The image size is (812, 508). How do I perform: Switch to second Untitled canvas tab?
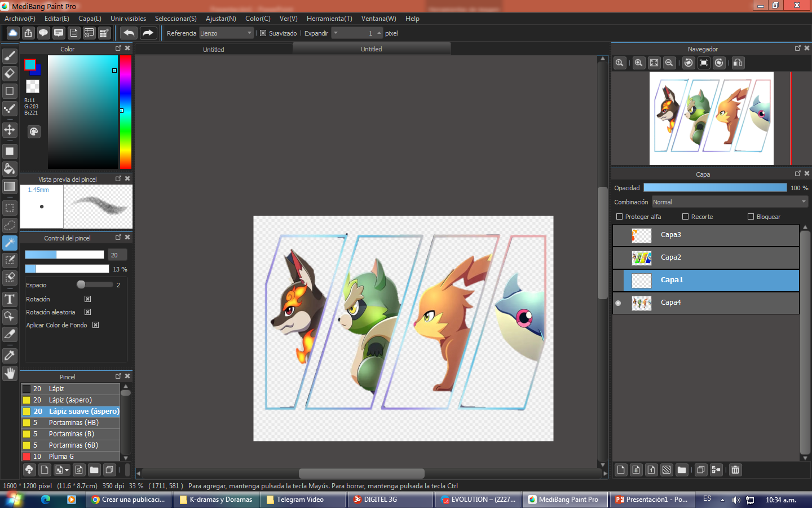tap(372, 49)
